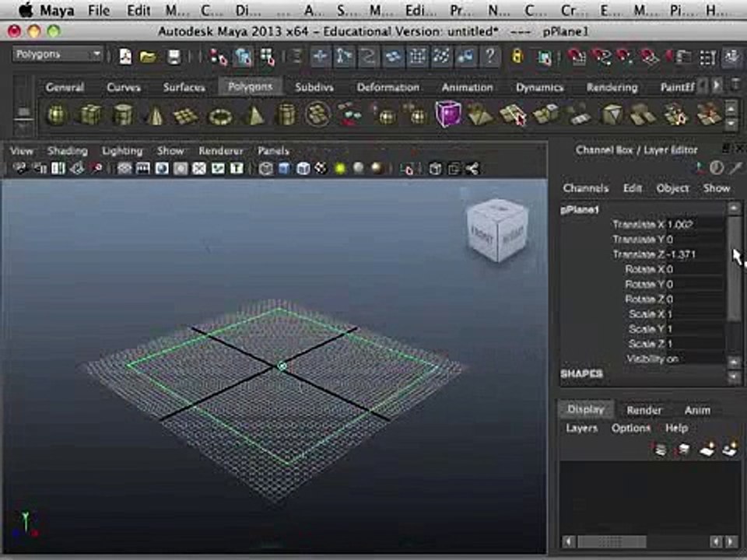The width and height of the screenshot is (747, 560).
Task: Click the Open Scene folder icon
Action: (x=149, y=57)
